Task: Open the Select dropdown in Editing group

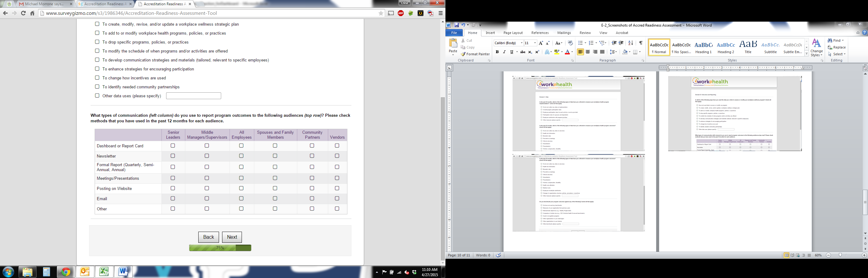Action: point(837,54)
